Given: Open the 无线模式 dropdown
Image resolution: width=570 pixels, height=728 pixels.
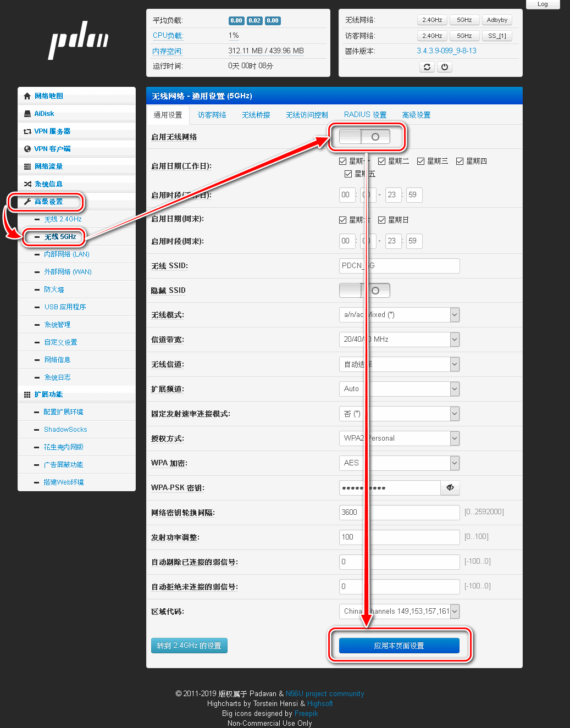Looking at the screenshot, I should coord(399,315).
